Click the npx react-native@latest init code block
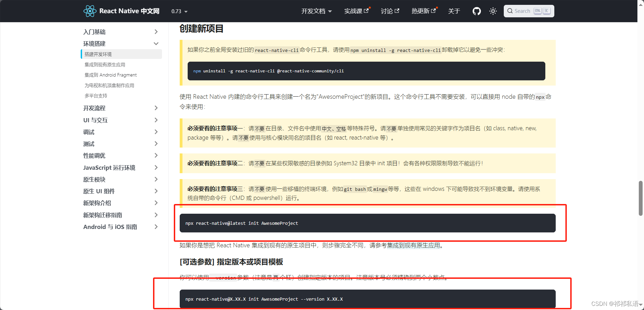This screenshot has height=310, width=644. [367, 223]
